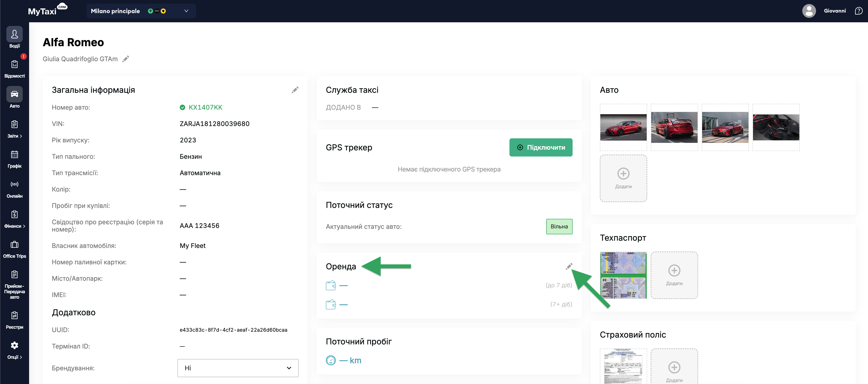Viewport: 868px width, 384px height.
Task: Edit car model name pencil icon
Action: pyautogui.click(x=126, y=59)
